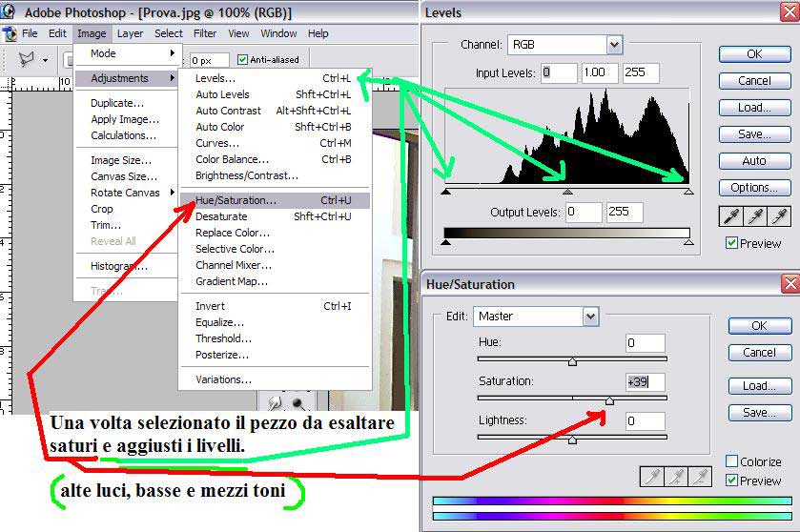Click Save... in Hue/Saturation dialog

click(760, 413)
